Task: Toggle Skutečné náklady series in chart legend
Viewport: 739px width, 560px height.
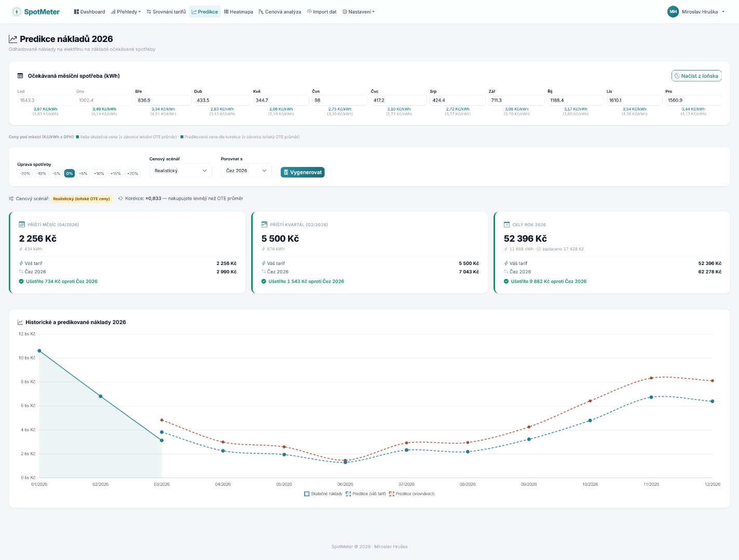Action: click(323, 494)
